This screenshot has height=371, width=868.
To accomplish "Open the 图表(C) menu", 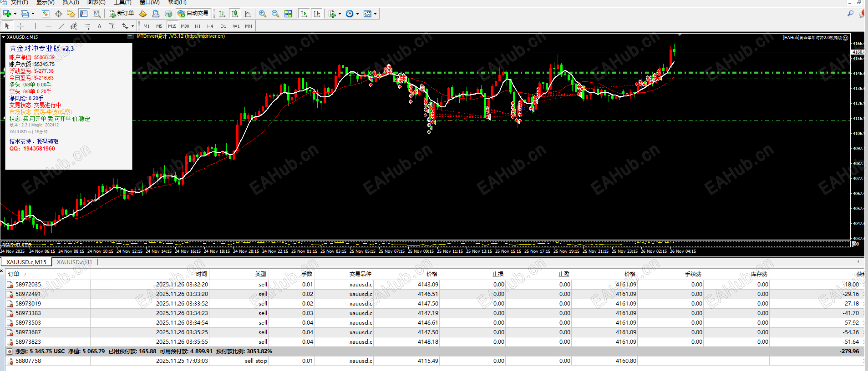I will (x=96, y=2).
